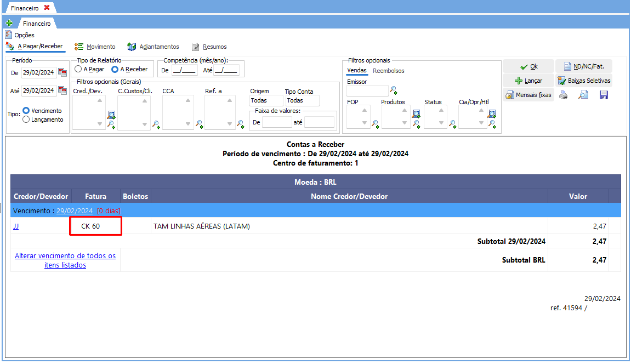Image resolution: width=631 pixels, height=364 pixels.
Task: Click the Produtos list down arrow
Action: point(405,123)
